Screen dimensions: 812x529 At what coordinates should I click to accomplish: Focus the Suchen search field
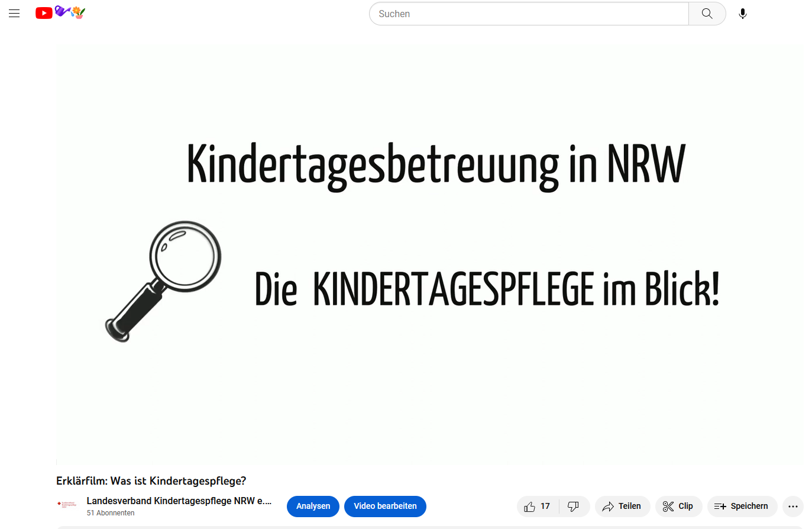(529, 14)
